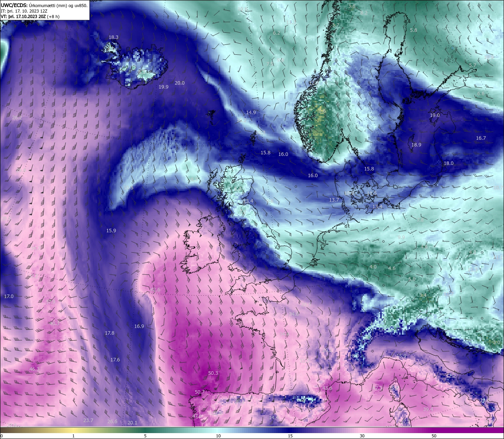Click the "50.7" value near the Spanish coast
The width and height of the screenshot is (504, 439).
tap(200, 392)
